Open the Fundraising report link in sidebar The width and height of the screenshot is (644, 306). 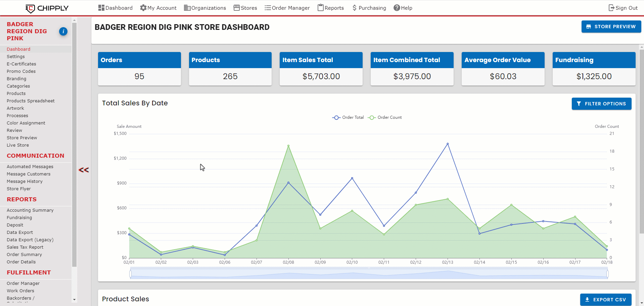click(x=19, y=217)
